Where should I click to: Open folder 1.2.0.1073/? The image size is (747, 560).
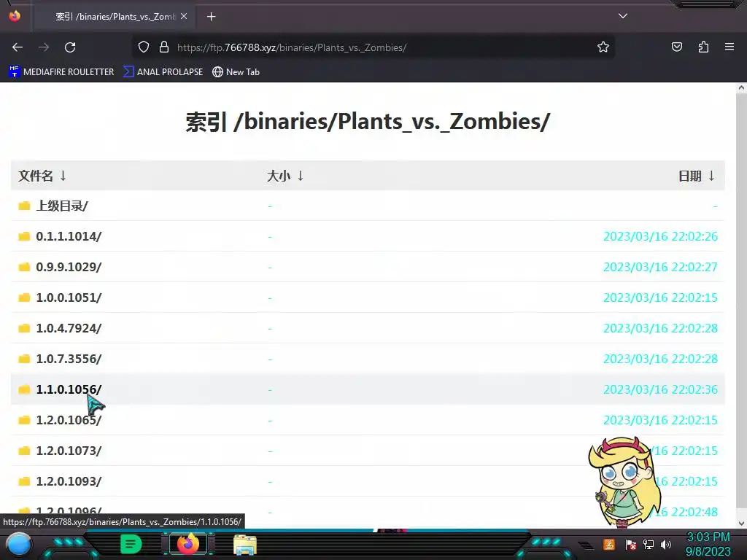click(x=69, y=451)
